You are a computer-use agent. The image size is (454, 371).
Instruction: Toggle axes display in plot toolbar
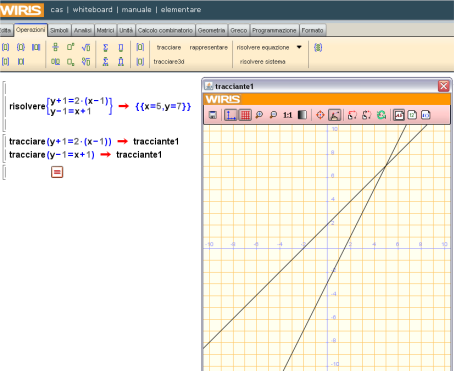[230, 115]
